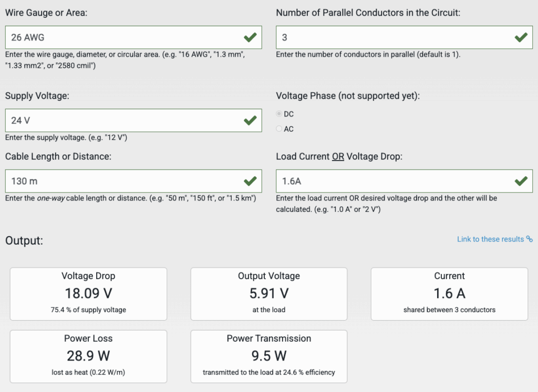Screen dimensions: 538x392
Task: Click the checkmark in Supply Voltage field
Action: coord(250,120)
